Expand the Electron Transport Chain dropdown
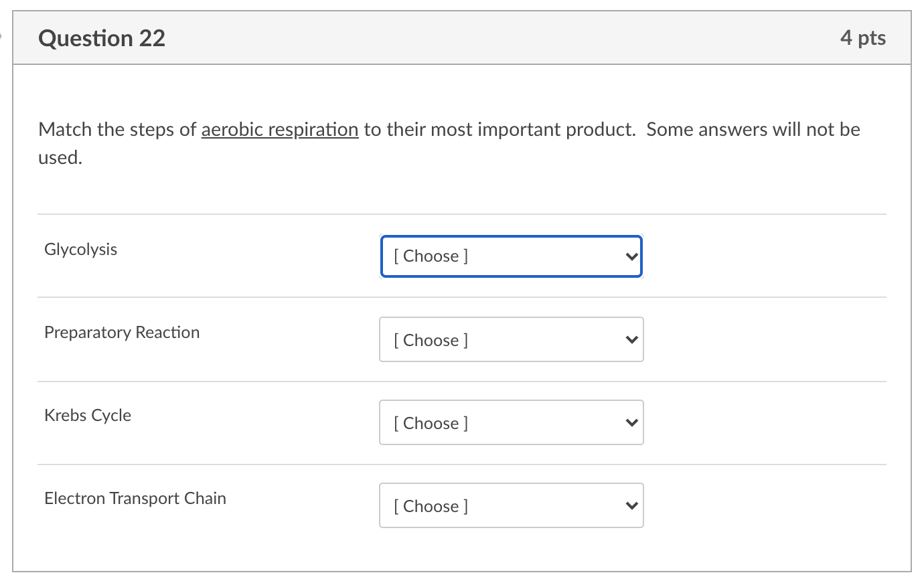Image resolution: width=924 pixels, height=585 pixels. point(511,506)
